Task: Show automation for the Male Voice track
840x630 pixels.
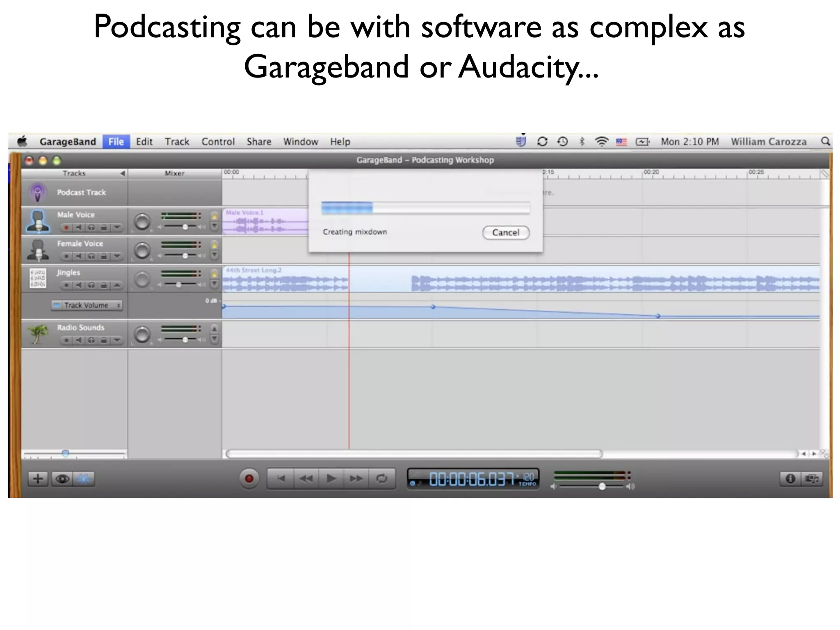Action: 117,227
